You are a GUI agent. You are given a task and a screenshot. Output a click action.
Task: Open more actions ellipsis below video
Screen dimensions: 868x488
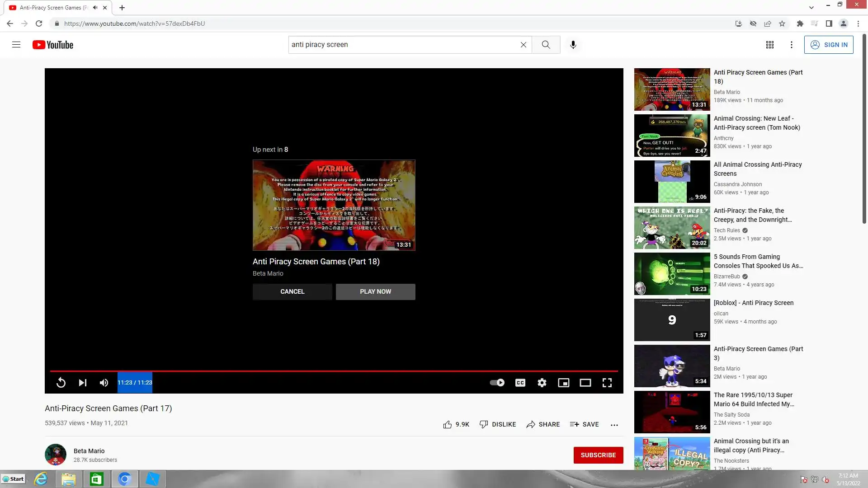pos(614,425)
